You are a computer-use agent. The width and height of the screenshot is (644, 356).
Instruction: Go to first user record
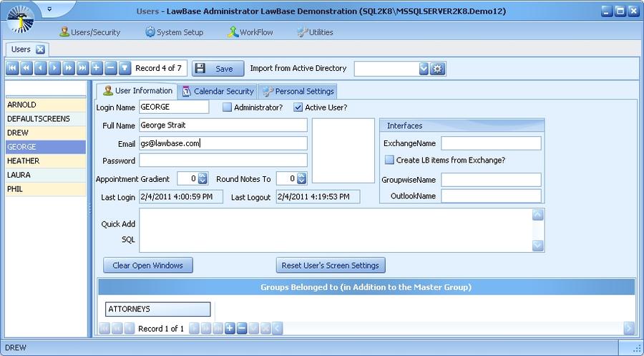click(x=12, y=68)
